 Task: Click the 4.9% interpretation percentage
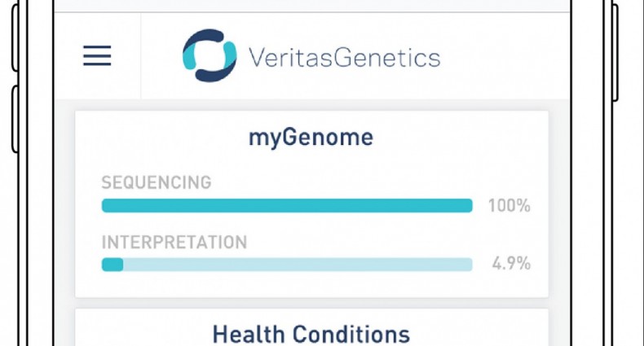(511, 264)
